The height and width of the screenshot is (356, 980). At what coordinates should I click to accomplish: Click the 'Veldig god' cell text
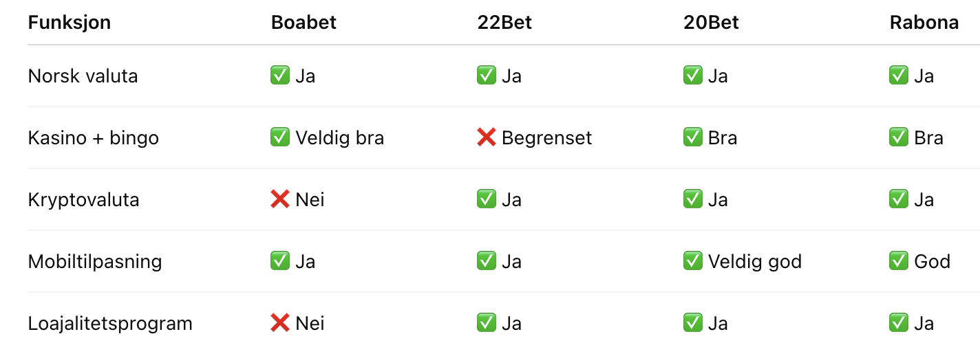click(755, 262)
